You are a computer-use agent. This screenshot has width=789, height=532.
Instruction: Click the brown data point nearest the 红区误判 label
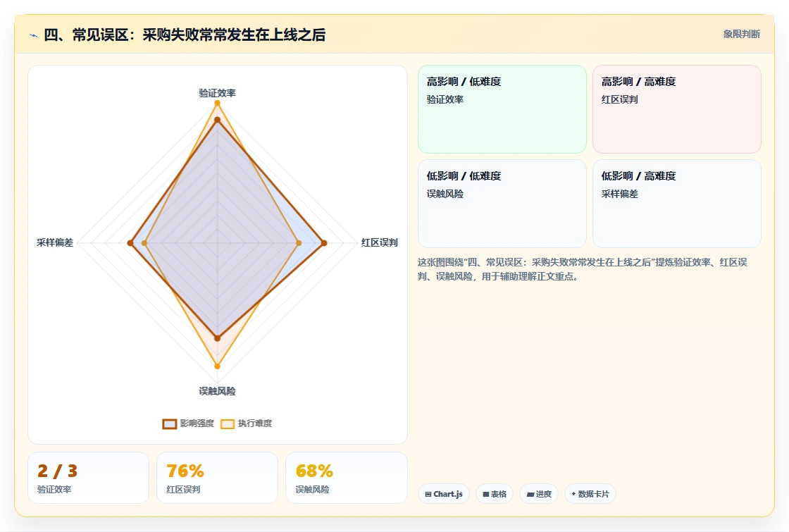324,243
